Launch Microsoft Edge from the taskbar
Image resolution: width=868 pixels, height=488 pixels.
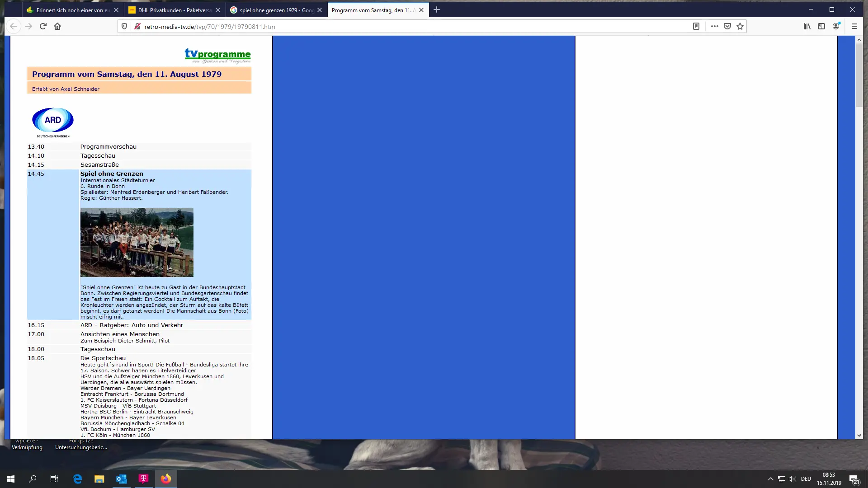(x=77, y=479)
